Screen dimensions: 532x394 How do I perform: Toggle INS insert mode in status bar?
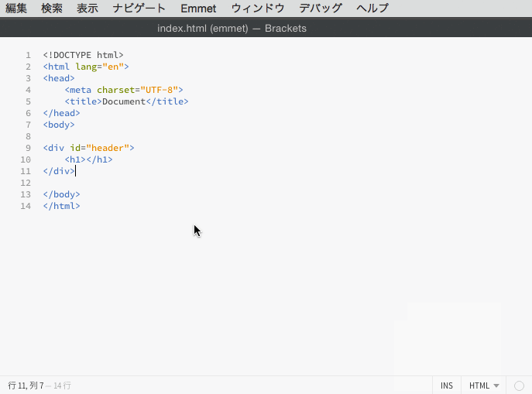click(x=447, y=385)
